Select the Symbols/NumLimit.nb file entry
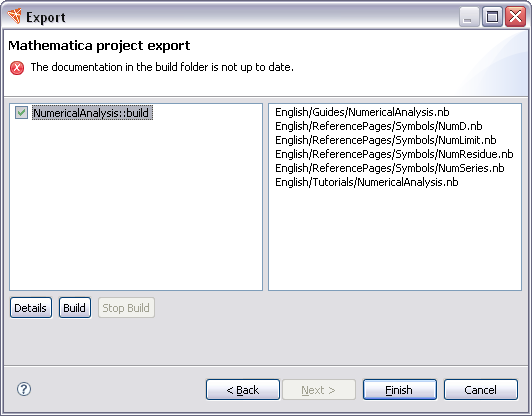 point(386,140)
